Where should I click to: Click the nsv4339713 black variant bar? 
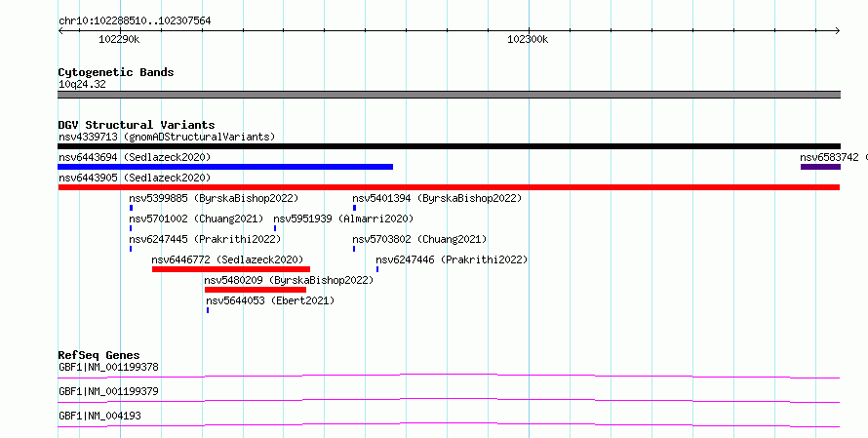click(x=449, y=146)
